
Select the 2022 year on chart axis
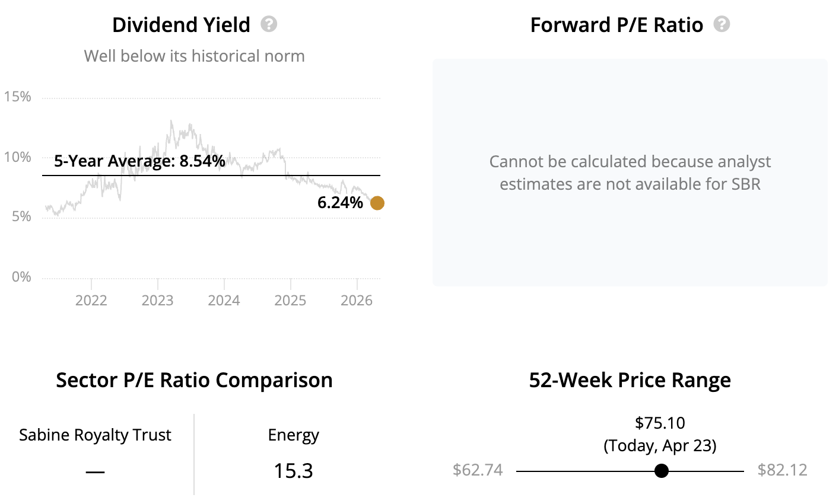91,300
